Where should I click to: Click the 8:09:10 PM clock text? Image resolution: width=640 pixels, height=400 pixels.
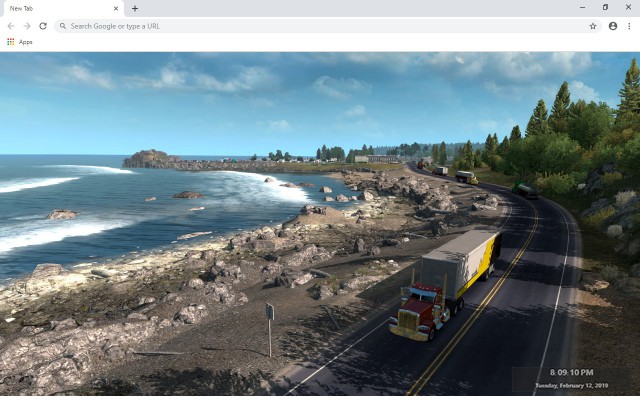571,372
